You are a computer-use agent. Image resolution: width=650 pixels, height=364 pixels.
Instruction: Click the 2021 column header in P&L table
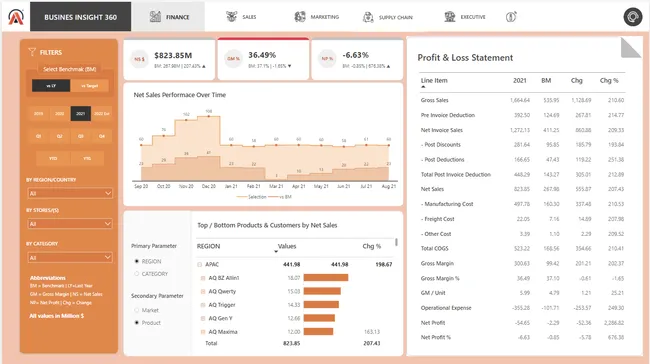point(520,80)
